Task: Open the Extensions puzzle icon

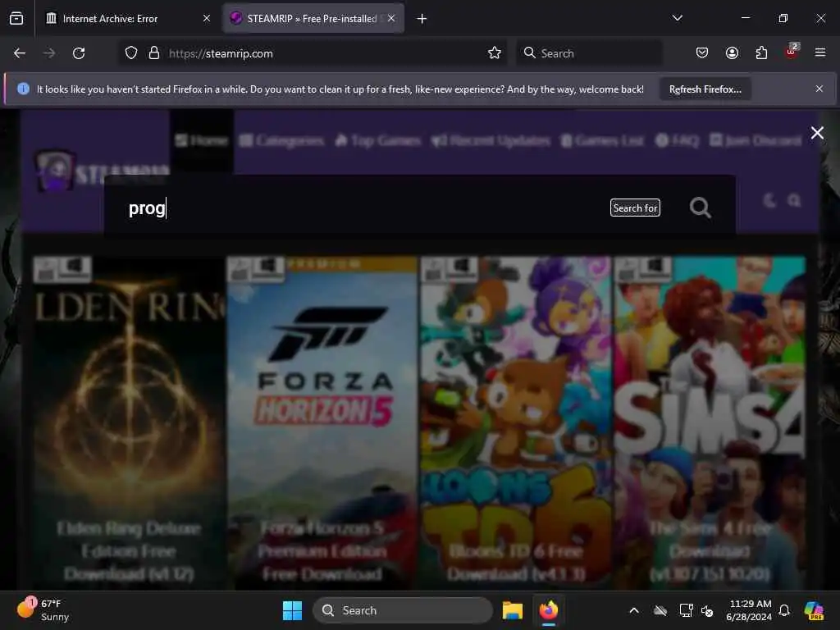Action: click(x=761, y=52)
